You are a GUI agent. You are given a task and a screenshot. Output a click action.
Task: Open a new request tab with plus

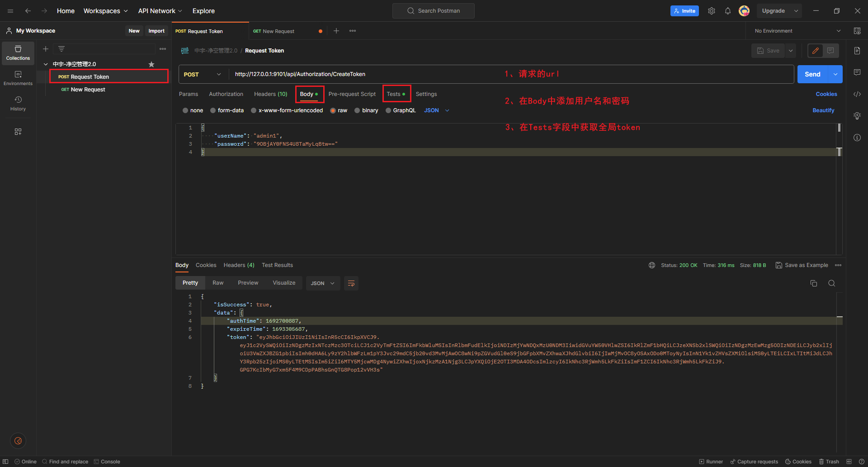(x=336, y=31)
